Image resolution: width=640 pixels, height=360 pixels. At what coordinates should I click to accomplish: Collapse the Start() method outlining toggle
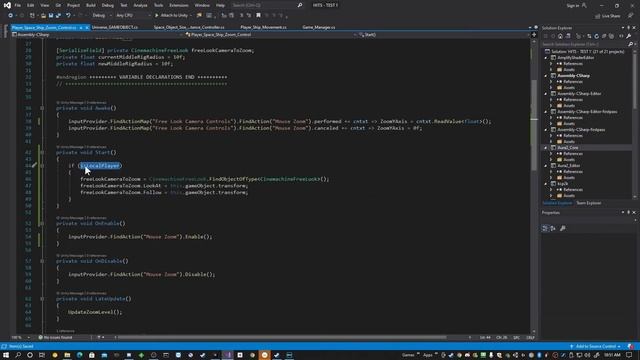click(x=42, y=153)
